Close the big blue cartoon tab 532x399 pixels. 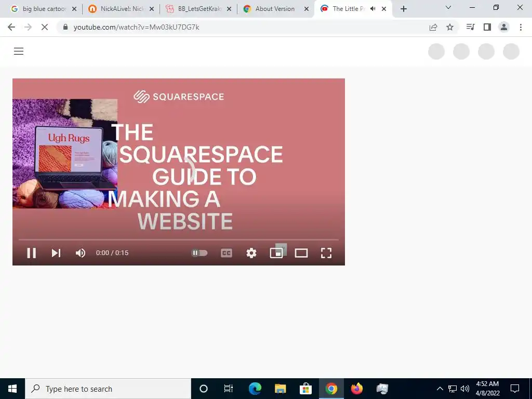(x=74, y=9)
